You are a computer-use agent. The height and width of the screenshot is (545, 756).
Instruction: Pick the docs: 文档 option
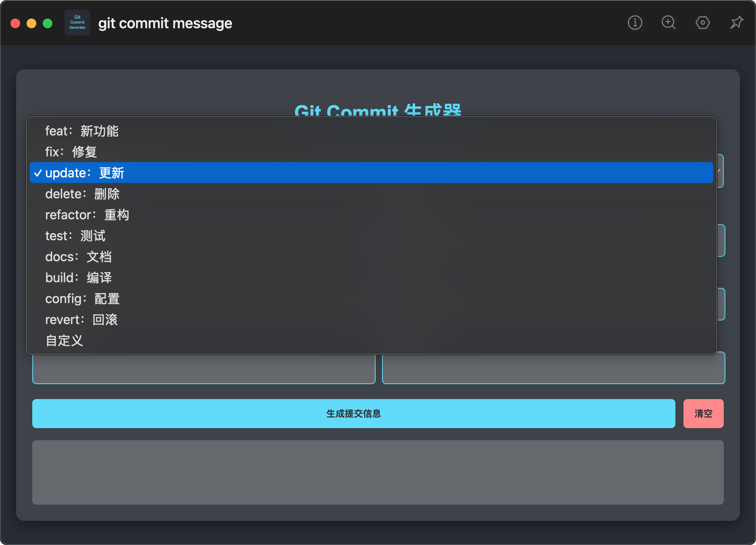372,256
